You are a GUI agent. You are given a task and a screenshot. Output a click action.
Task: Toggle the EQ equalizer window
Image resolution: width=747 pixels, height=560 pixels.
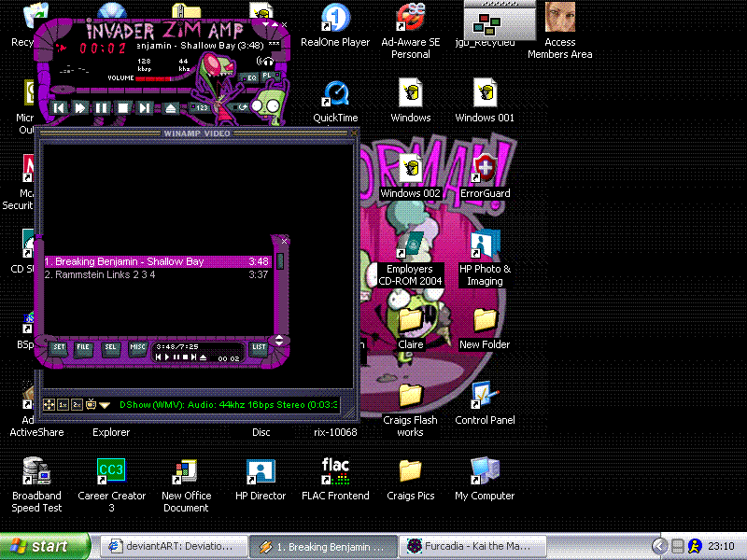tap(249, 77)
